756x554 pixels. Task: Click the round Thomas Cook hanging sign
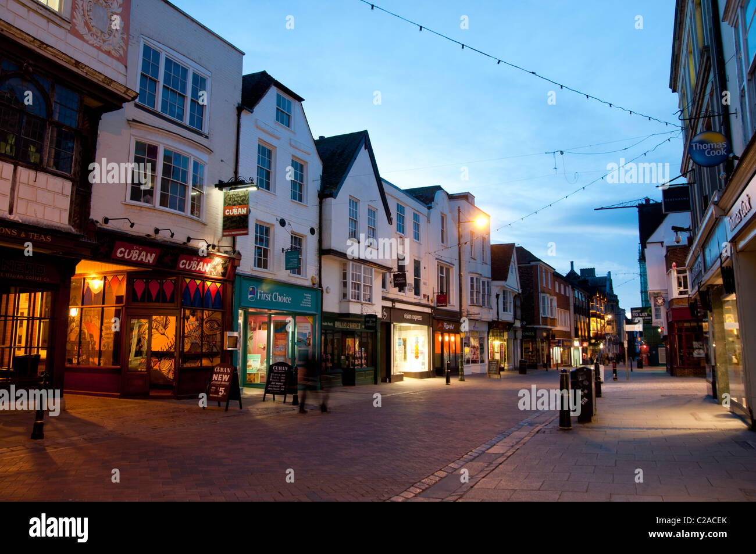coord(708,149)
